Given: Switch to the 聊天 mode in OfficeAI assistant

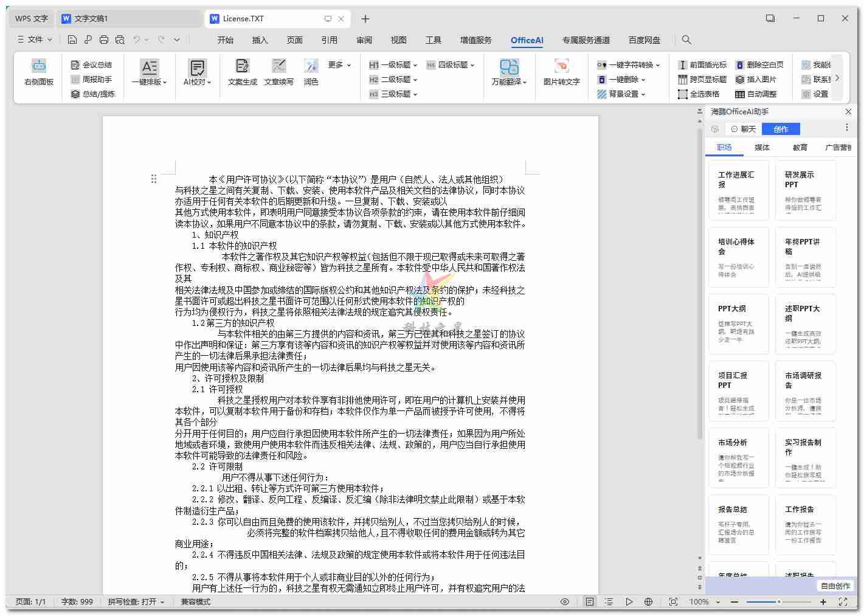Looking at the screenshot, I should coord(743,128).
